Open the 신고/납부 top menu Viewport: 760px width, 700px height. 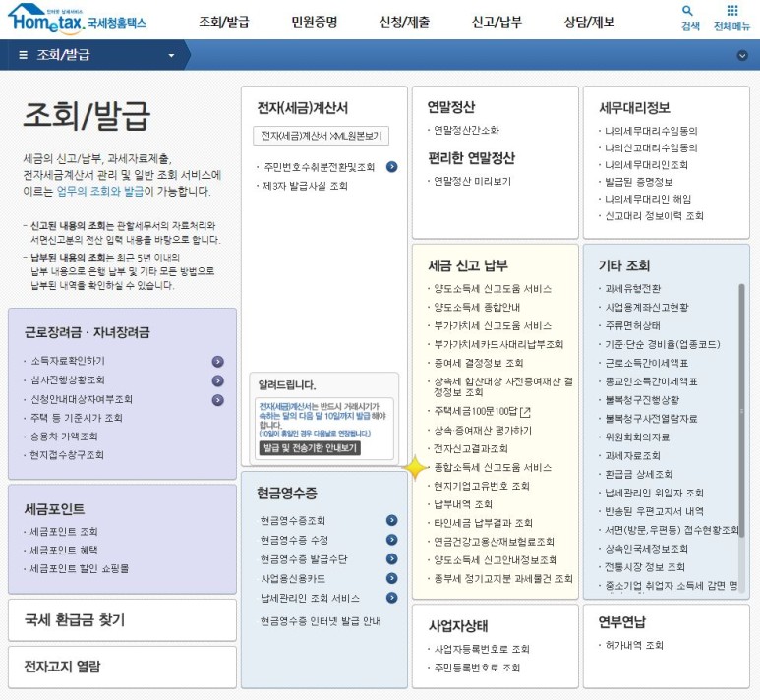pos(497,22)
